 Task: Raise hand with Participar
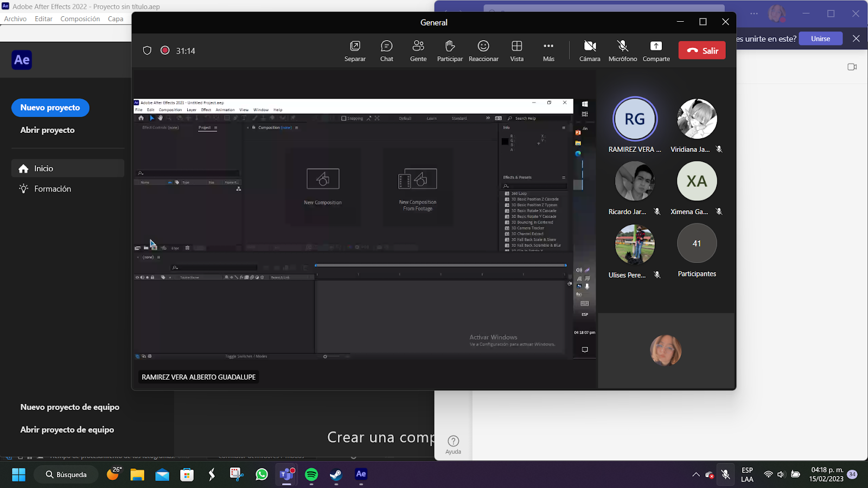450,51
